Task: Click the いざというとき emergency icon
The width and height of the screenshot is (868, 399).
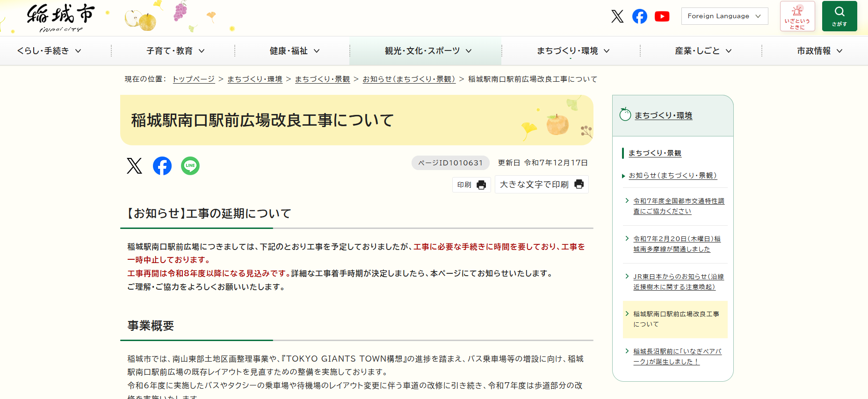Action: coord(797,16)
